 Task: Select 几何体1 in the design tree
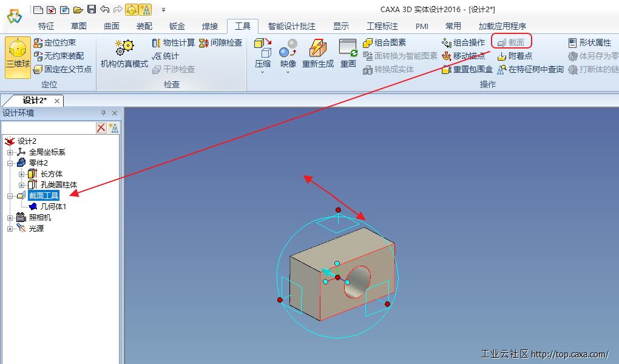[53, 207]
